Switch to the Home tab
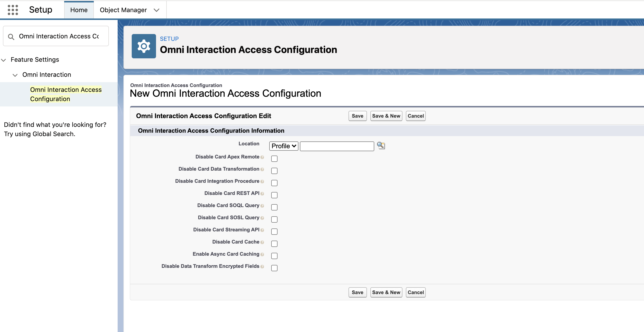The height and width of the screenshot is (332, 644). [x=79, y=10]
